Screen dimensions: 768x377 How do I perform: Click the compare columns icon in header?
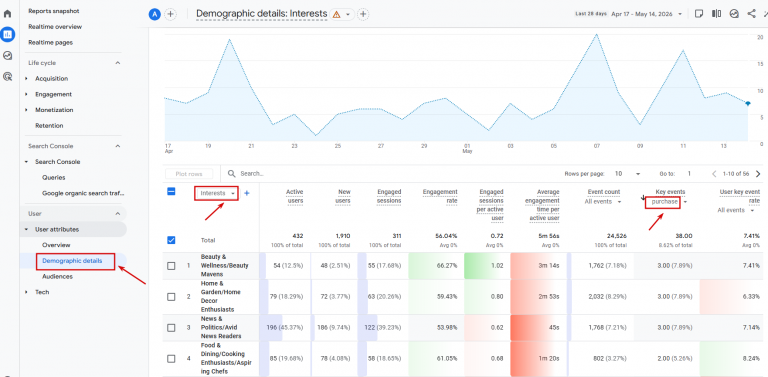pyautogui.click(x=716, y=14)
